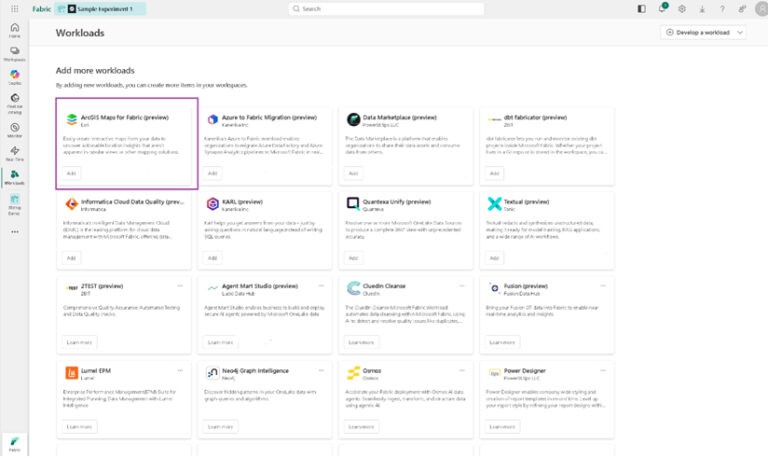This screenshot has height=458, width=768.
Task: Click the app launcher waffle icon
Action: pyautogui.click(x=14, y=8)
